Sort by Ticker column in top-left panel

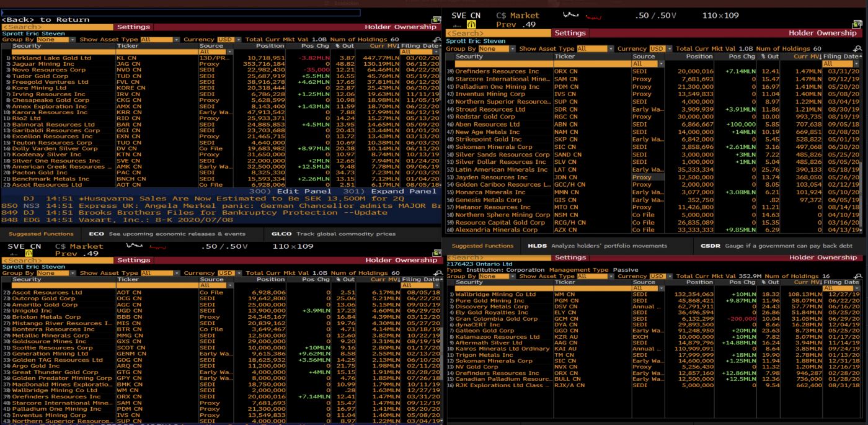[156, 46]
